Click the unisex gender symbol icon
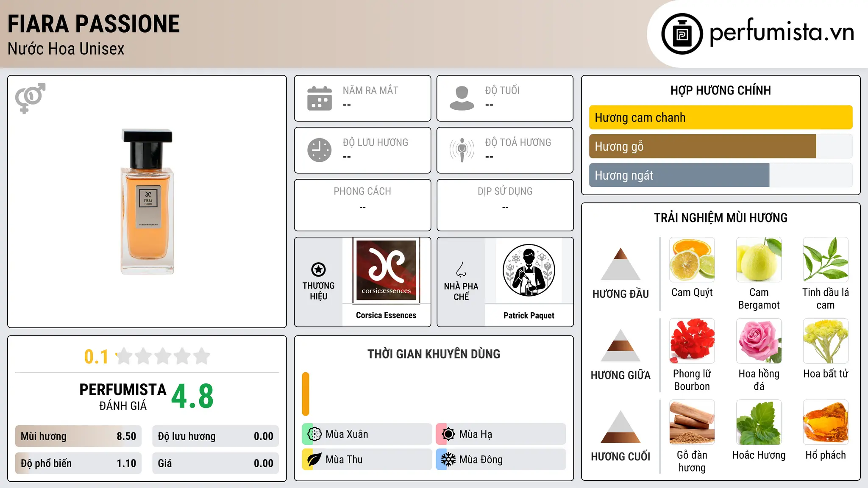 pos(30,98)
